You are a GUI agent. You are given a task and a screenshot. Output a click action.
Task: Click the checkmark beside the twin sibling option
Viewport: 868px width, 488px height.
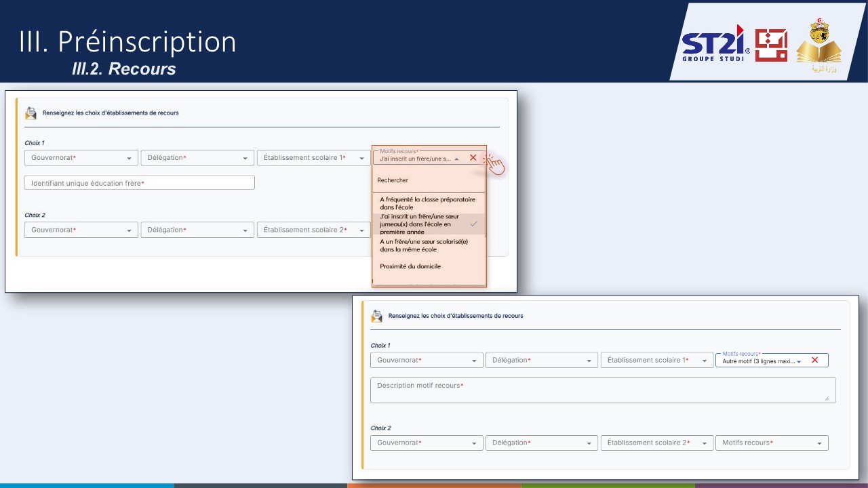tap(474, 224)
